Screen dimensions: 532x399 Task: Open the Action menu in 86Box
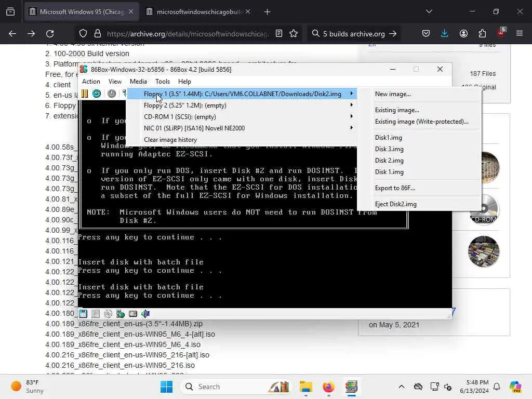91,82
